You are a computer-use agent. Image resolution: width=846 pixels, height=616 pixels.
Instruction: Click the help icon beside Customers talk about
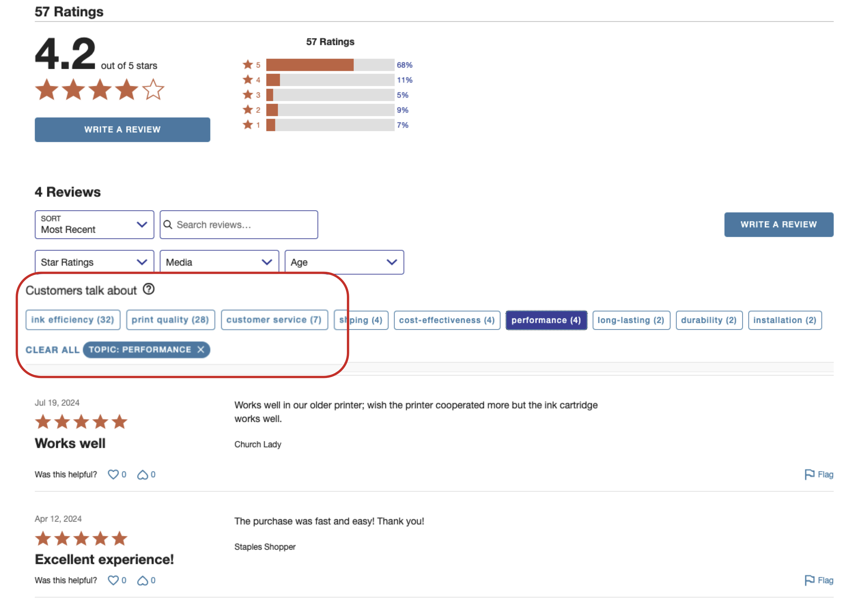pyautogui.click(x=149, y=289)
